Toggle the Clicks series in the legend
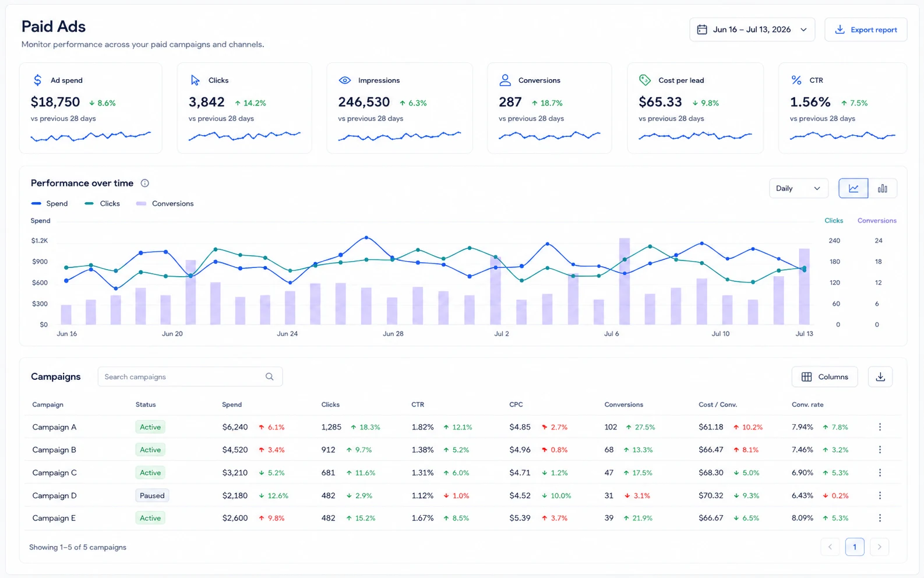 tap(102, 203)
